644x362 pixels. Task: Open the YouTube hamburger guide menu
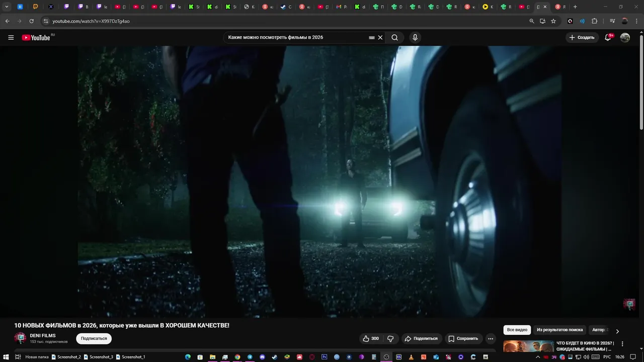pyautogui.click(x=11, y=37)
